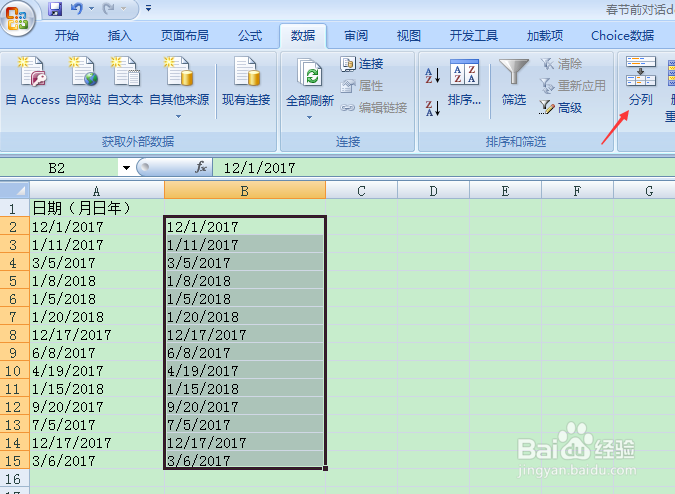Switch to the 加载项 tab
The height and width of the screenshot is (494, 675).
coord(545,36)
